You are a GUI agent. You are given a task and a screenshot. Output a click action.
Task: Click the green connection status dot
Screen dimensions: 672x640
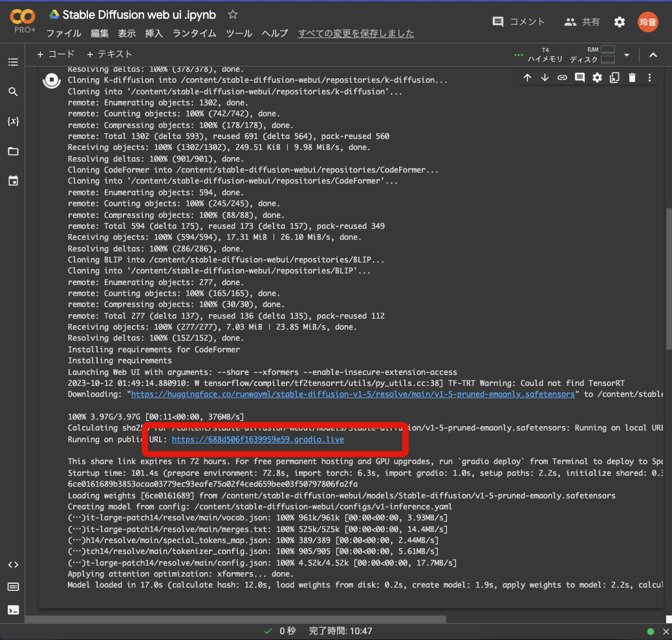[x=651, y=632]
